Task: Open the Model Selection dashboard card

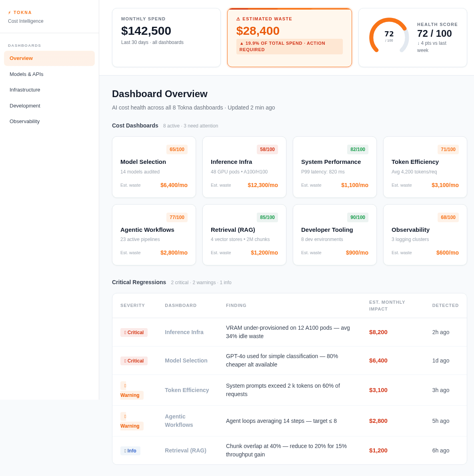Action: (x=154, y=167)
